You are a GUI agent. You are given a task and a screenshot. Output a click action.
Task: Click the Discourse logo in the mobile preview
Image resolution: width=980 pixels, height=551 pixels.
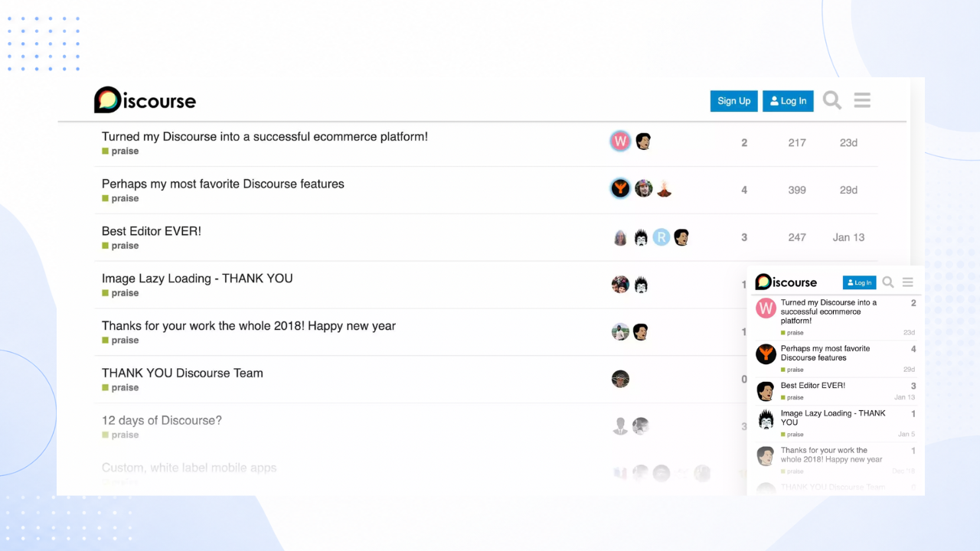[786, 282]
